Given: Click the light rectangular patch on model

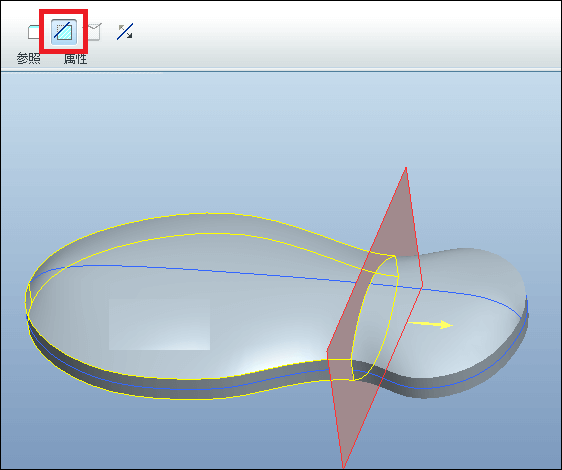Looking at the screenshot, I should tap(159, 324).
